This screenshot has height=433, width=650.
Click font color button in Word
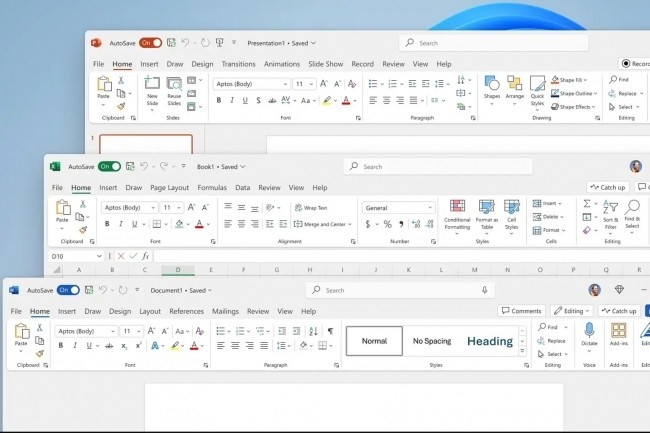click(198, 346)
